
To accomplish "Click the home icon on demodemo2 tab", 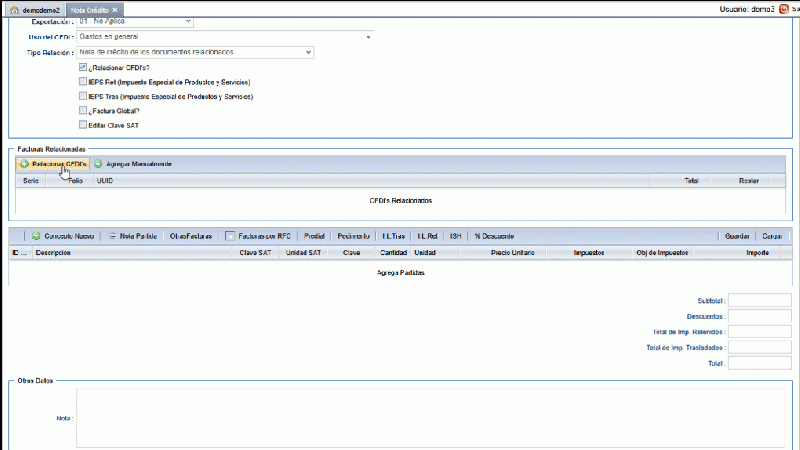I will click(x=14, y=9).
